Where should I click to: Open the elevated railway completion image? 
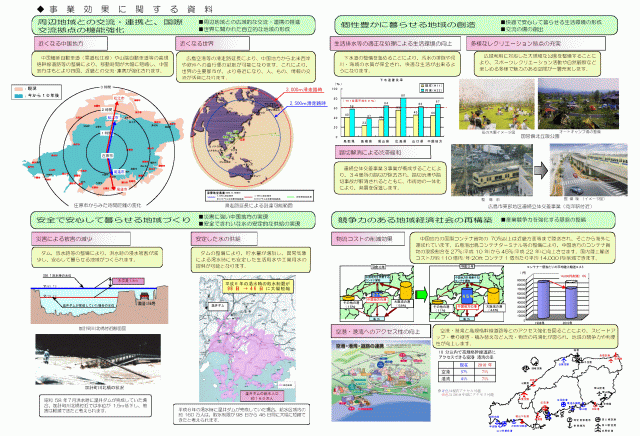[x=589, y=170]
